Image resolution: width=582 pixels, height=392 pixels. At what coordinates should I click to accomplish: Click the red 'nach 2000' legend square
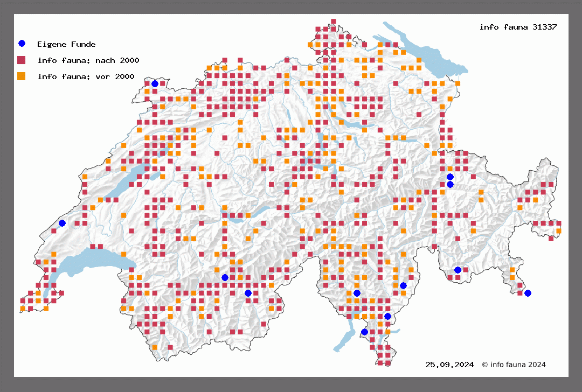[x=22, y=60]
